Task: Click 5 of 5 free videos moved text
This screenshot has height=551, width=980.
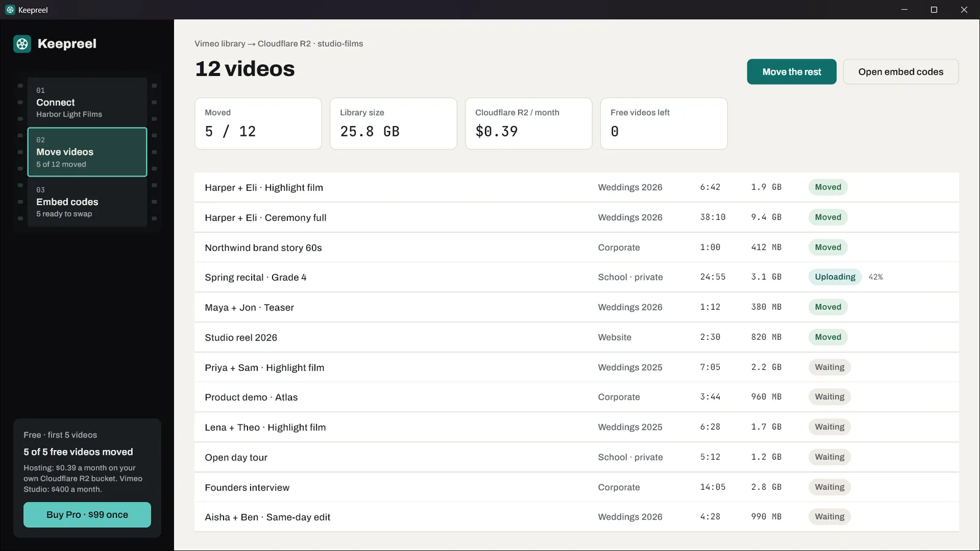Action: [x=78, y=452]
